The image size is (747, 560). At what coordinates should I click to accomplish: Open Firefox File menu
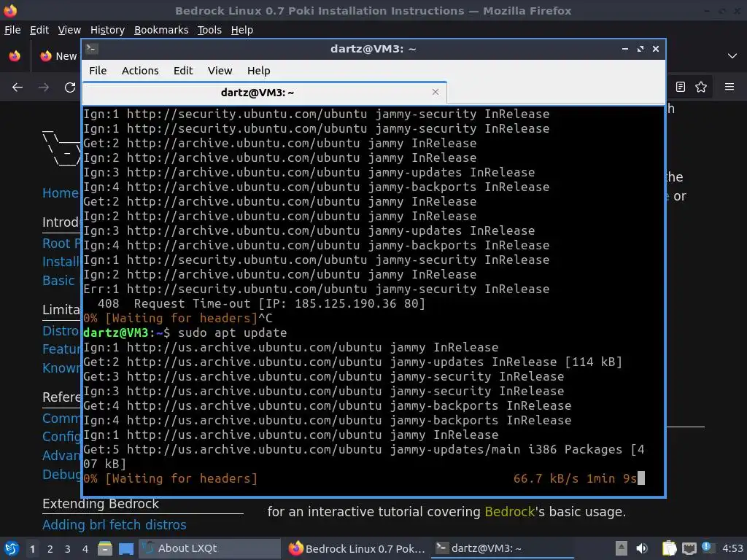pyautogui.click(x=12, y=30)
